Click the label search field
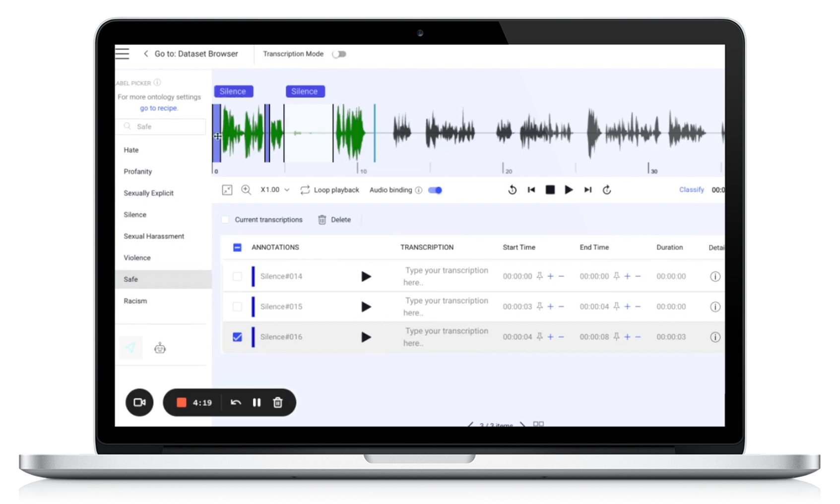Image resolution: width=840 pixels, height=504 pixels. pyautogui.click(x=162, y=126)
